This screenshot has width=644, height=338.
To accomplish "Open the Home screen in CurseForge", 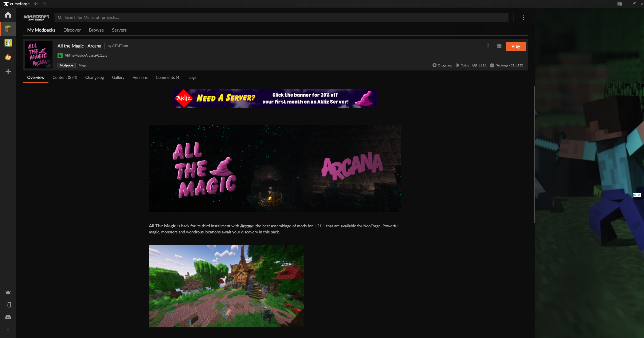I will [8, 15].
